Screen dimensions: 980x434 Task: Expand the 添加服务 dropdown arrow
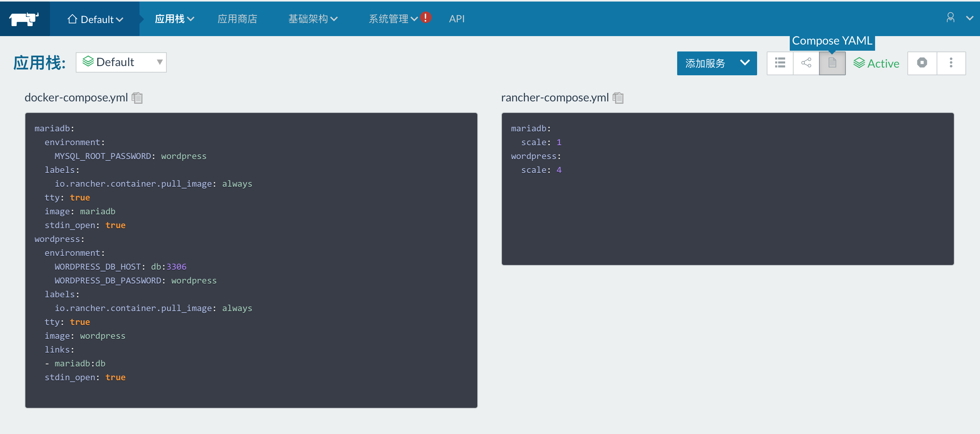[745, 63]
